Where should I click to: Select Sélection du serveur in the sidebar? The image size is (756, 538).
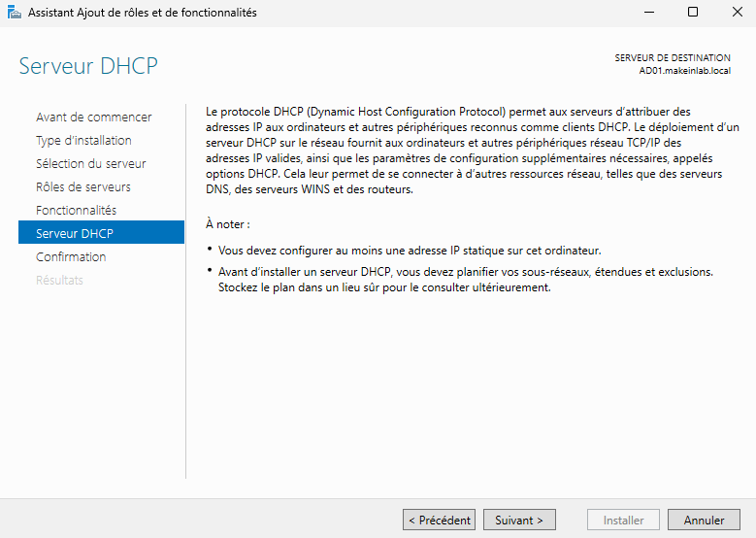pyautogui.click(x=90, y=163)
